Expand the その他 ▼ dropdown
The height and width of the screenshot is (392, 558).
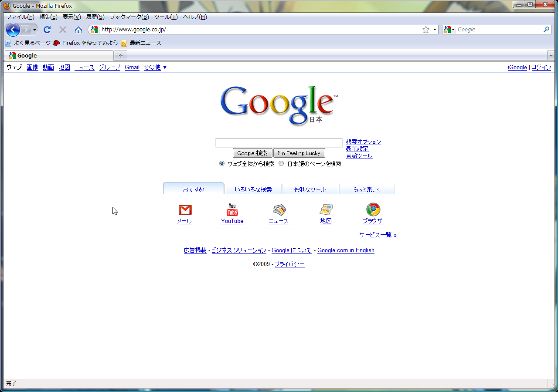155,67
